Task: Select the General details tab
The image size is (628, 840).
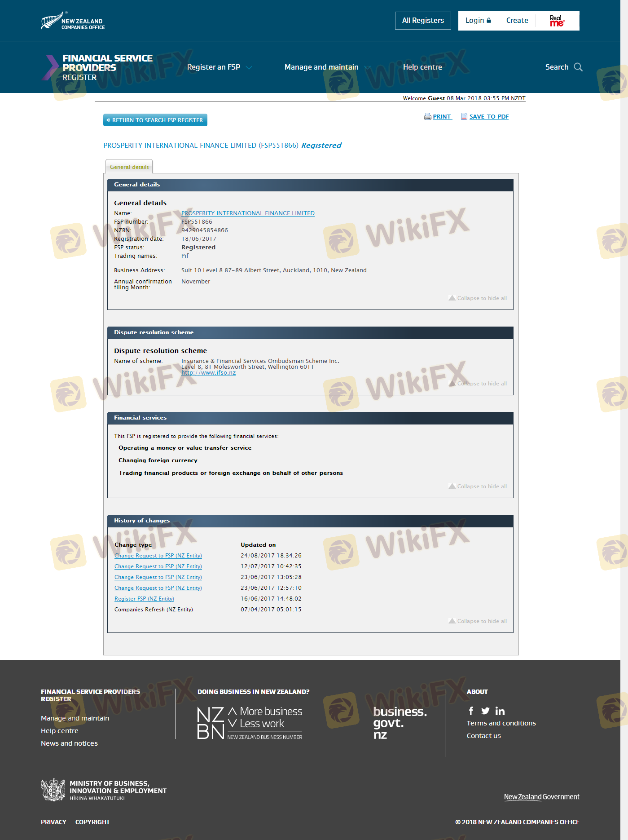Action: (x=129, y=167)
